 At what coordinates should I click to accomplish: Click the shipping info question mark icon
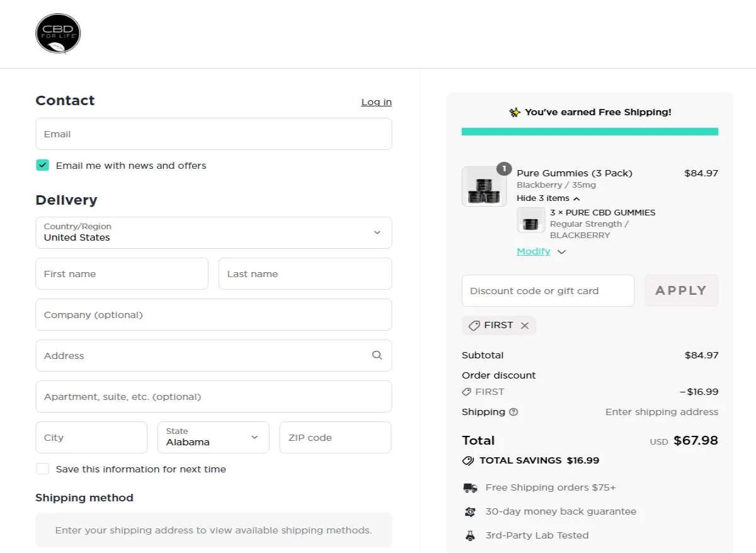(x=513, y=412)
